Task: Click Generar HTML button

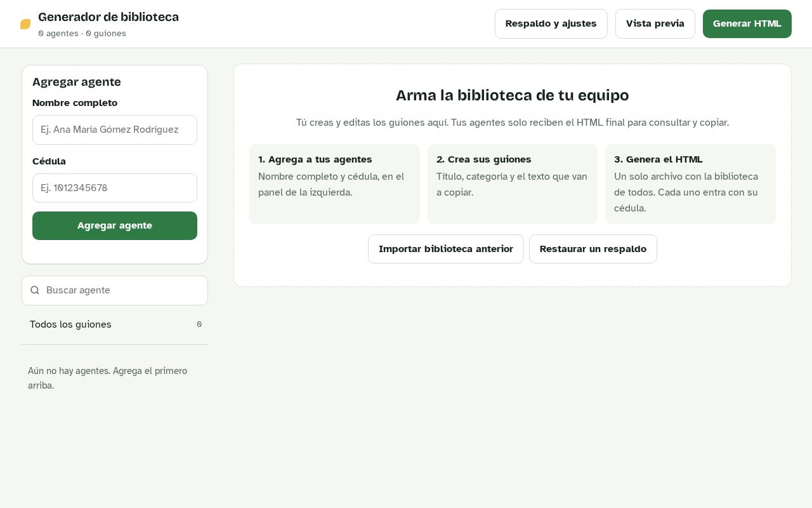Action: tap(747, 23)
